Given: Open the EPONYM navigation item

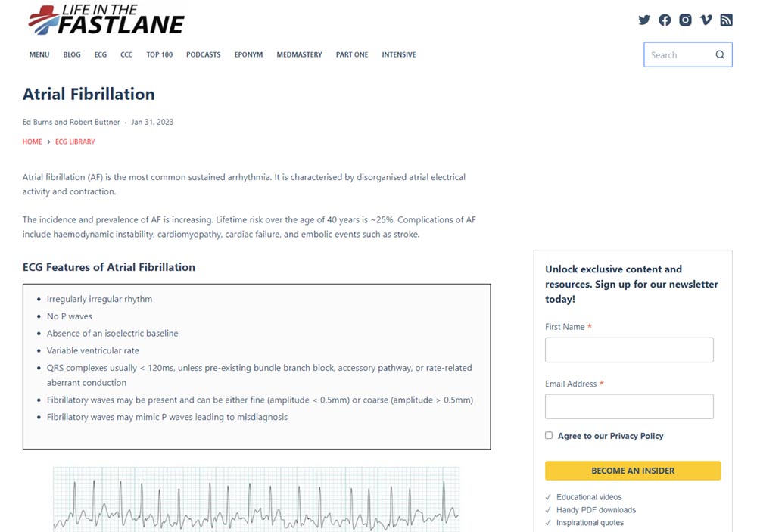Looking at the screenshot, I should (x=248, y=54).
